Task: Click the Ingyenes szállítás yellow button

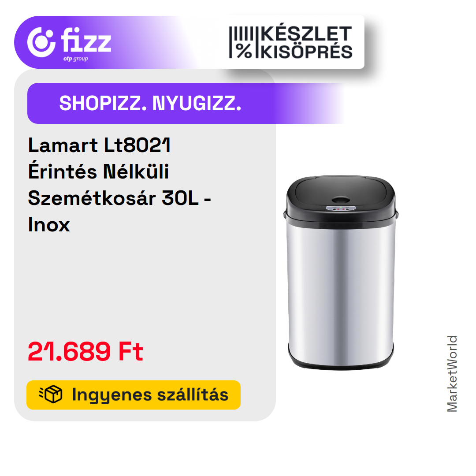Action: point(134,395)
